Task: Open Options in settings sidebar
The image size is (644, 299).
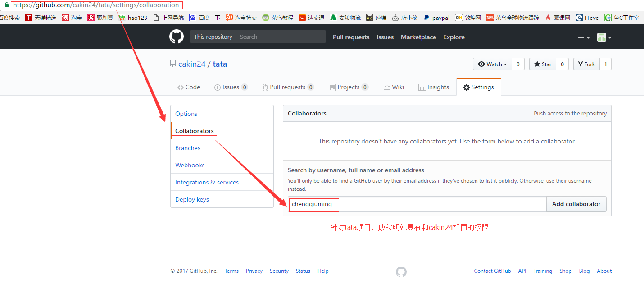Action: pos(222,114)
